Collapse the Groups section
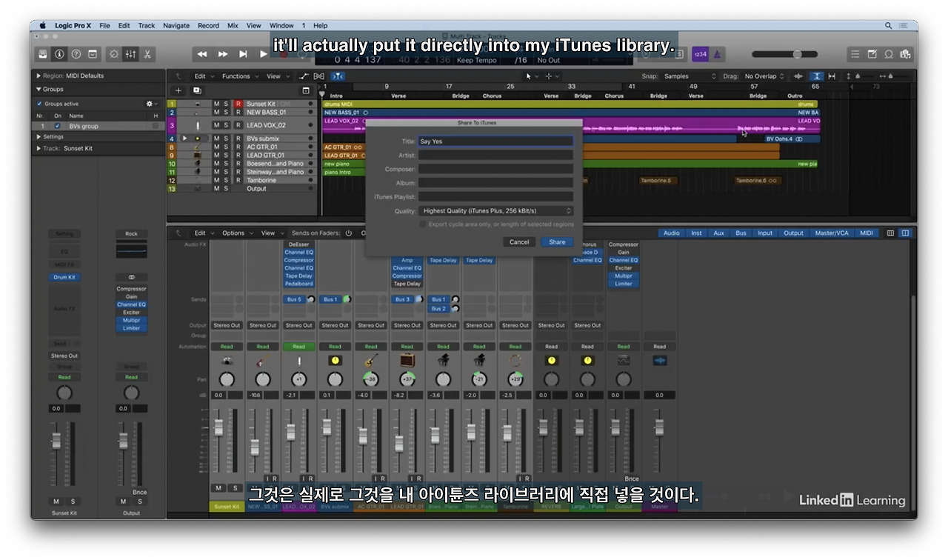Screen dimensions: 948x560 pos(39,89)
